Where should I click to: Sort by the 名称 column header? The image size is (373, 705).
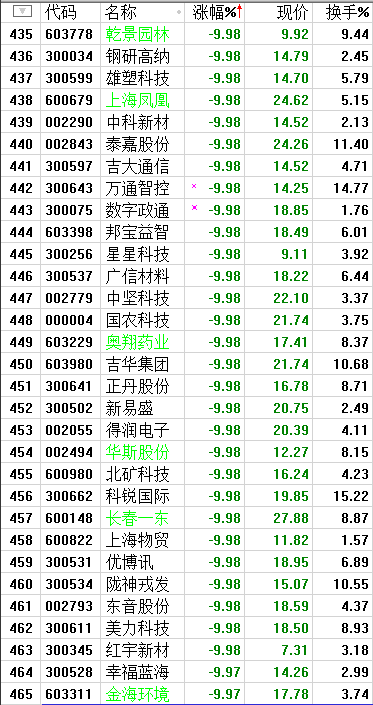(120, 13)
